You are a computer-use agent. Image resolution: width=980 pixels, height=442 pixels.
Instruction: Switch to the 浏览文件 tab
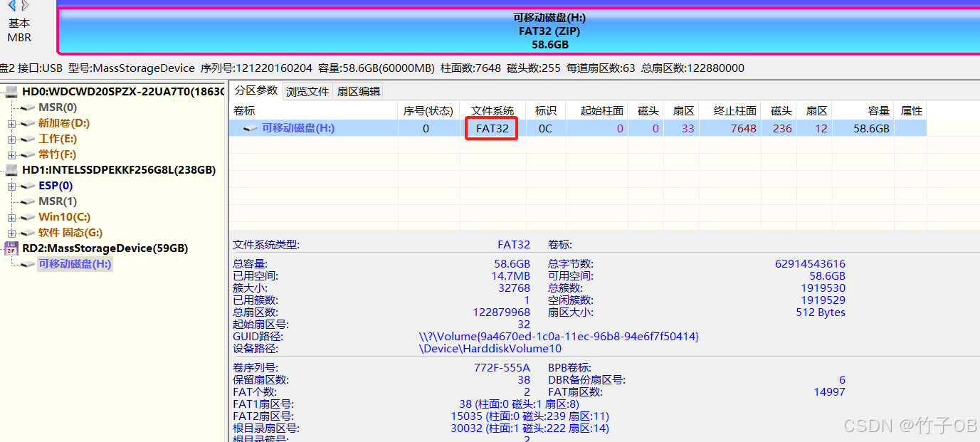(x=307, y=91)
